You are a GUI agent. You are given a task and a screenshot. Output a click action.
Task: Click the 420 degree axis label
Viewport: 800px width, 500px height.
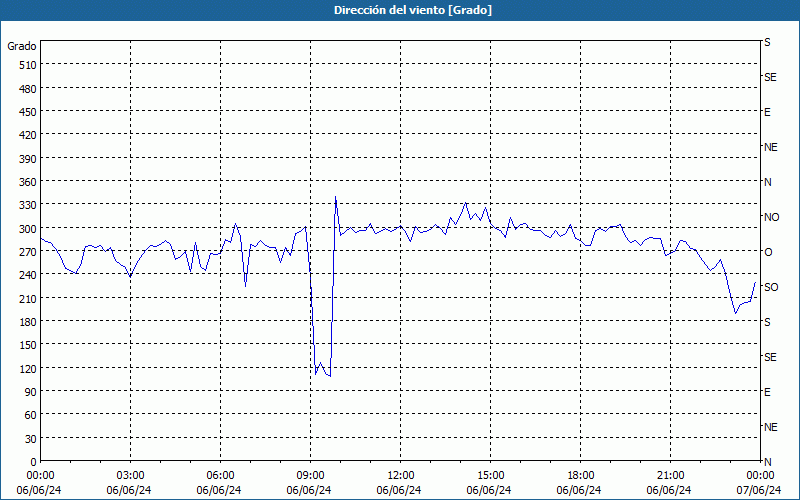click(x=28, y=135)
